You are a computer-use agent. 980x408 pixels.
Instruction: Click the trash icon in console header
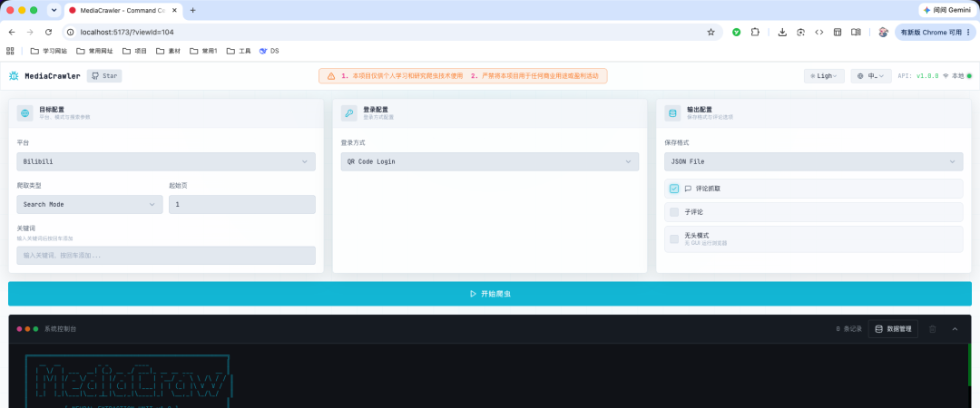933,328
